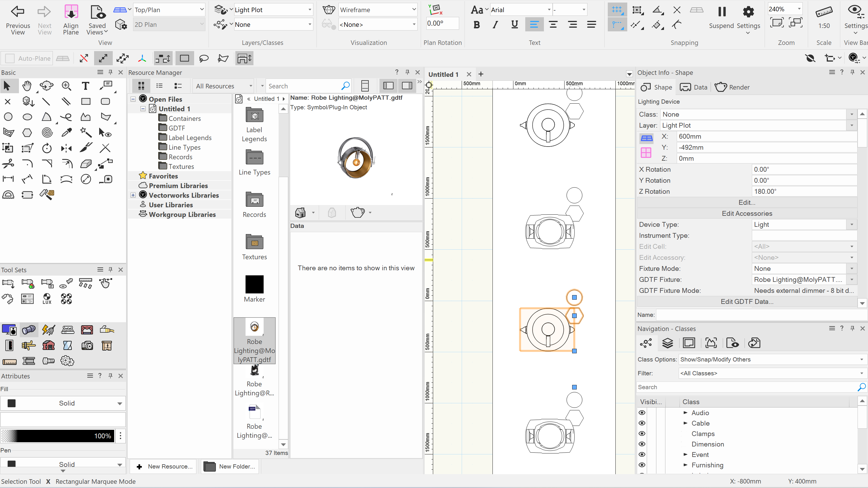The image size is (868, 488).
Task: Select the Zoom magnifier tool
Action: tap(66, 86)
